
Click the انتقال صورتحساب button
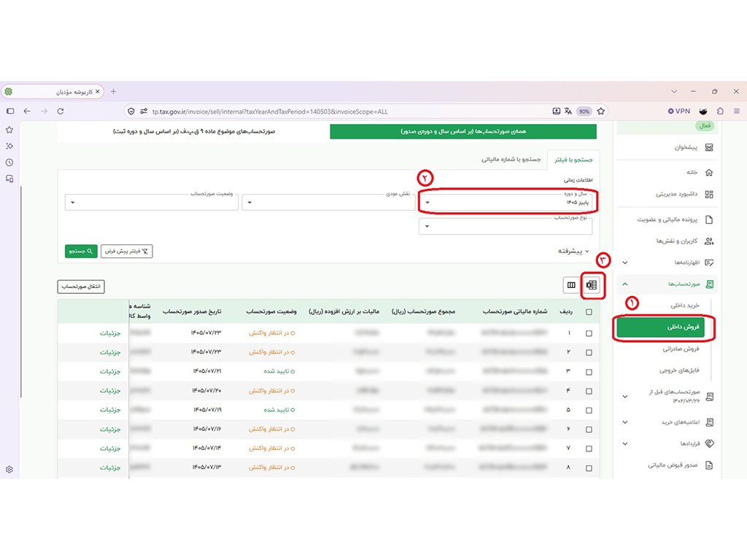[x=81, y=287]
